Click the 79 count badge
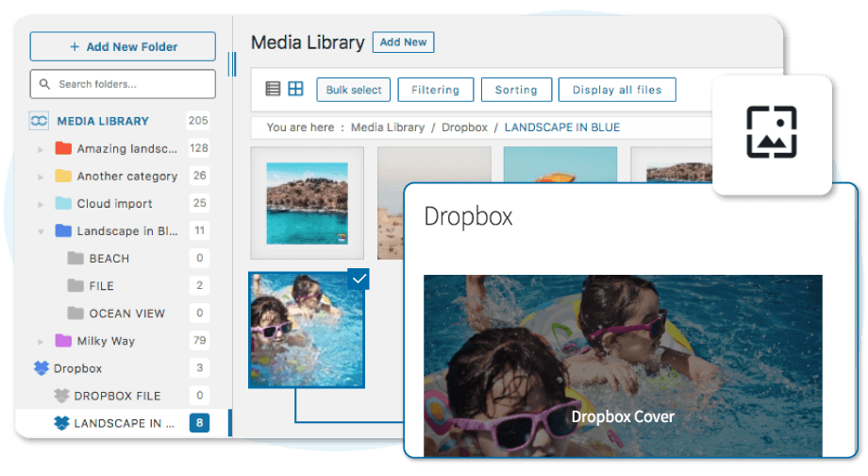Image resolution: width=868 pixels, height=476 pixels. pos(199,340)
